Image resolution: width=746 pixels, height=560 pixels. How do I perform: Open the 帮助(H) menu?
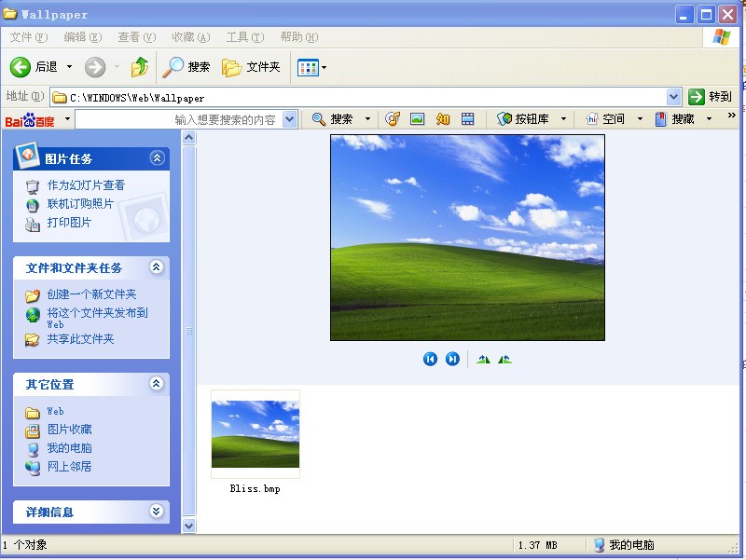coord(299,37)
